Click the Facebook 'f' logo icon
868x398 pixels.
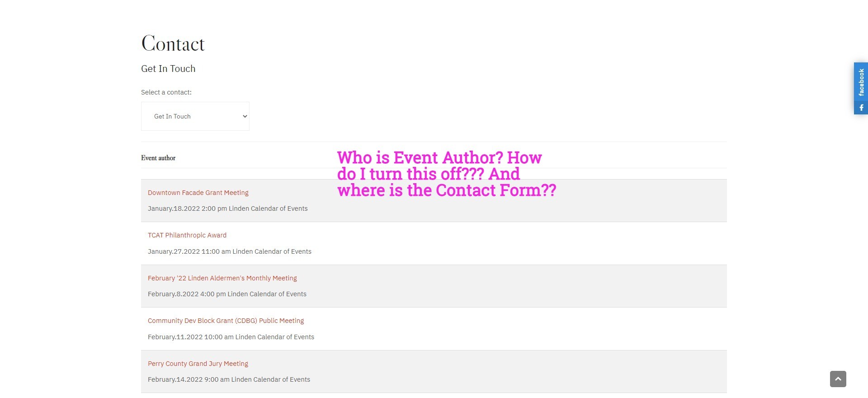point(861,108)
